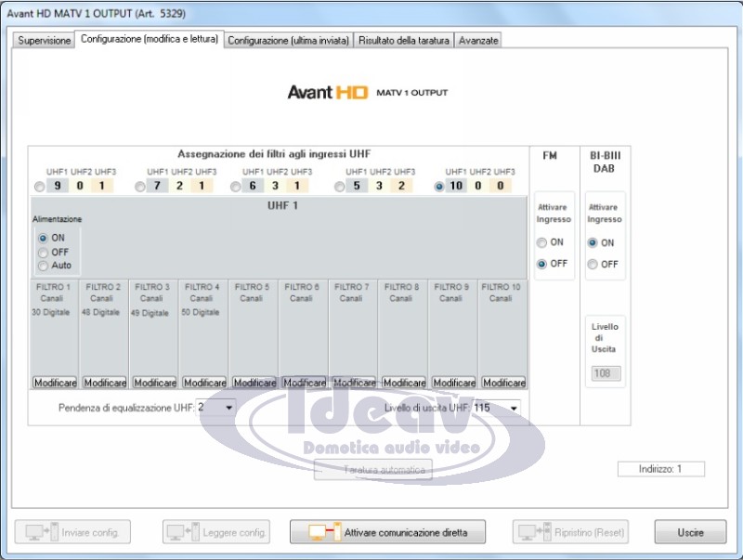Click Modificare under FILTRO 10

504,383
